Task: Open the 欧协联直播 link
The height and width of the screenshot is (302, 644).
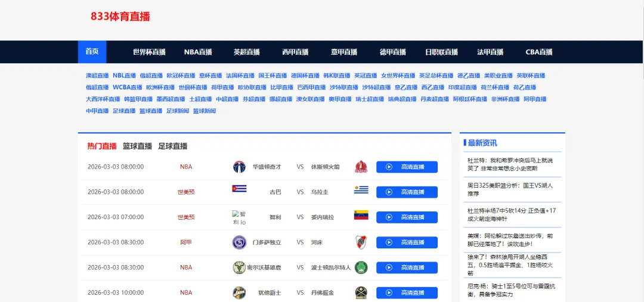Action: pos(252,88)
